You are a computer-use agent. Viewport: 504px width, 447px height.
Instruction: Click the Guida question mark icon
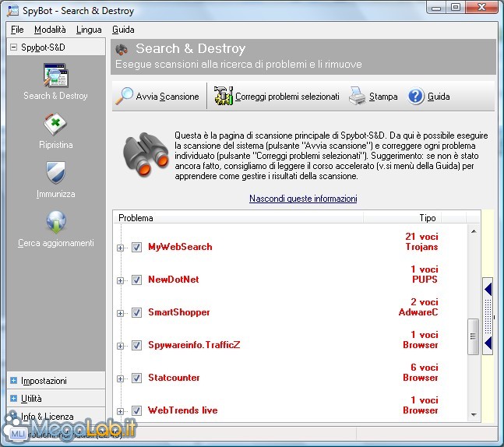coord(416,96)
